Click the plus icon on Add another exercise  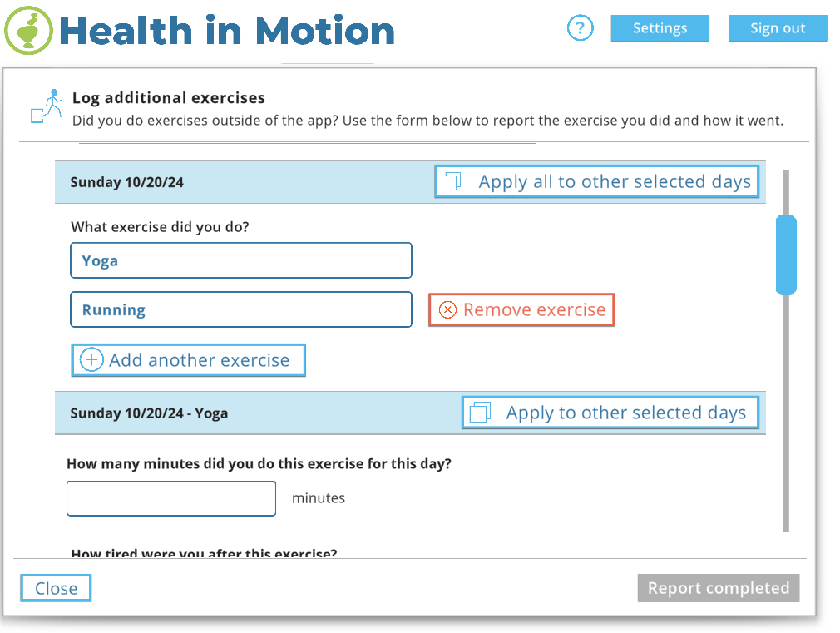pos(91,360)
